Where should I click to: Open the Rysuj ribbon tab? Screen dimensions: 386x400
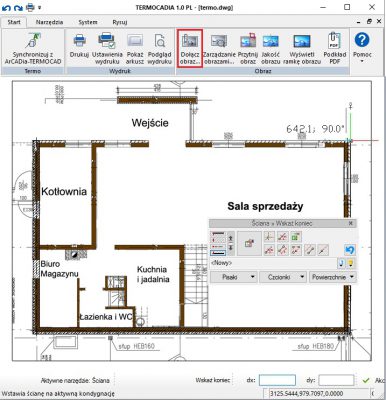point(120,22)
